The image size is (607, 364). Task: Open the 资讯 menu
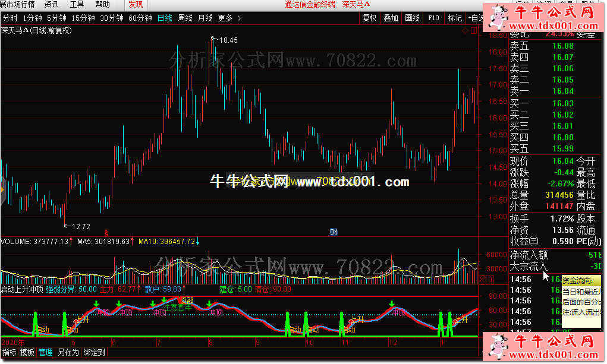coord(52,4)
